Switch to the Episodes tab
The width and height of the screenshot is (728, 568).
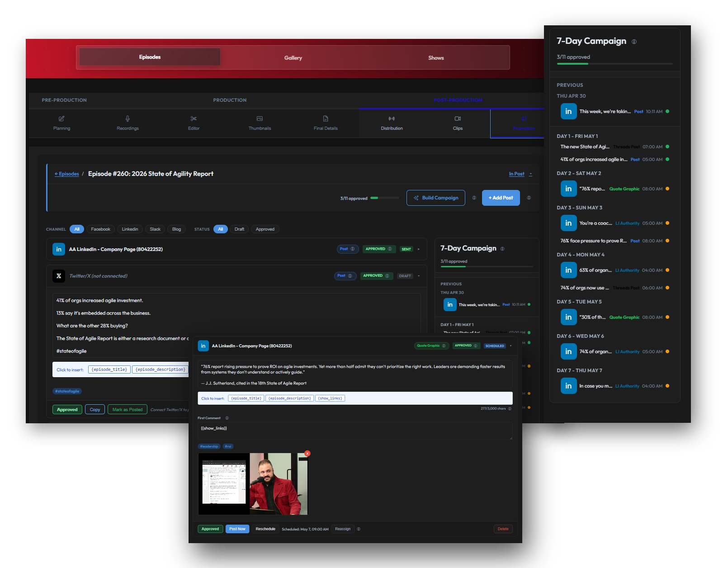coord(150,57)
